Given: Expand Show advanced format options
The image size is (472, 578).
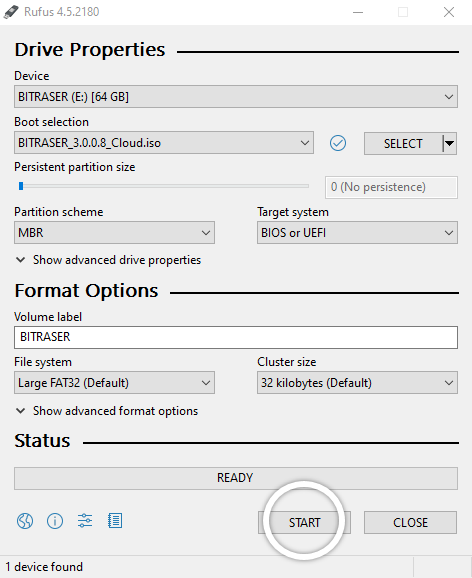Looking at the screenshot, I should (x=107, y=411).
